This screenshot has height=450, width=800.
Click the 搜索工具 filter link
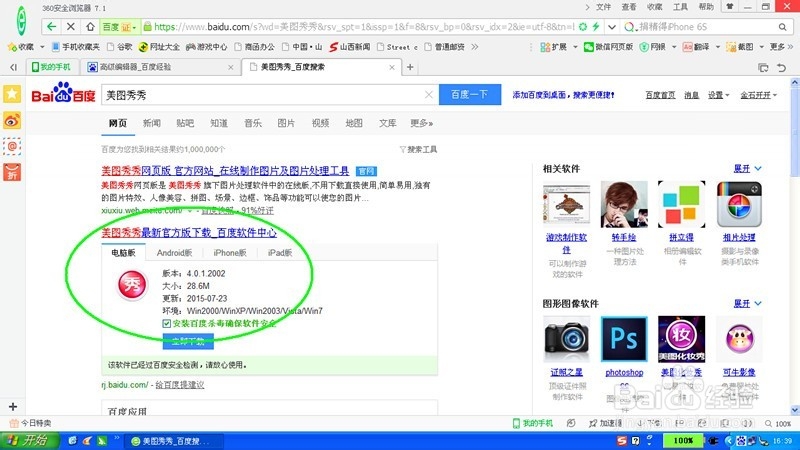click(418, 149)
